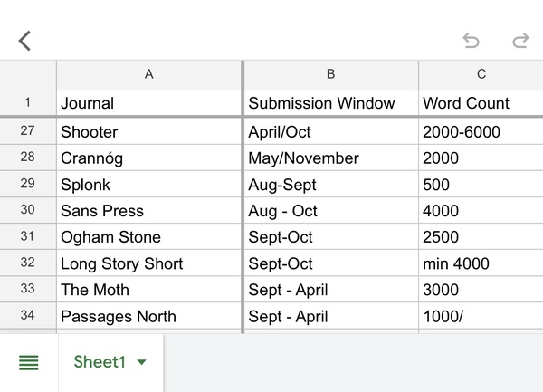Open the Sheet1 dropdown arrow
This screenshot has height=392, width=543.
click(141, 362)
